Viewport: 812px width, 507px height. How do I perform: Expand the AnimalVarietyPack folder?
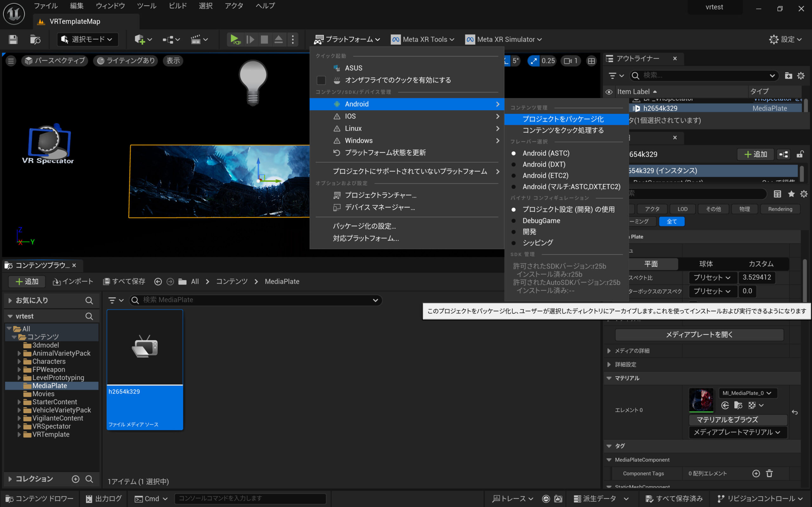[19, 353]
